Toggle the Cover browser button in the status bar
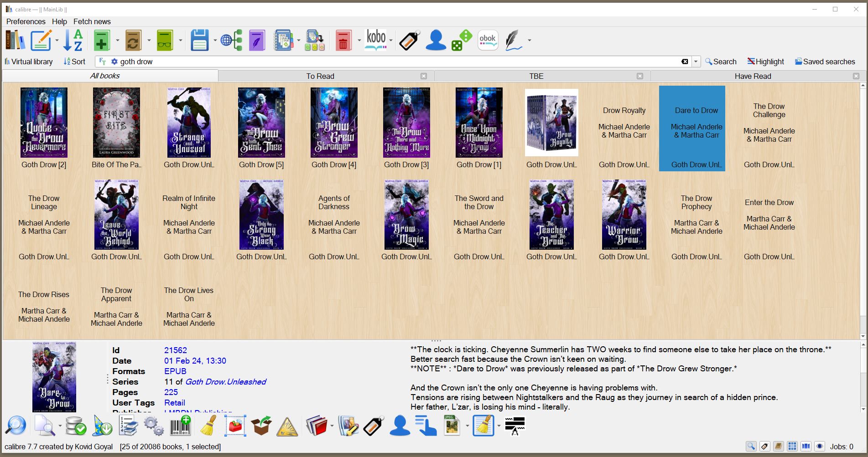The height and width of the screenshot is (457, 868). pyautogui.click(x=806, y=447)
